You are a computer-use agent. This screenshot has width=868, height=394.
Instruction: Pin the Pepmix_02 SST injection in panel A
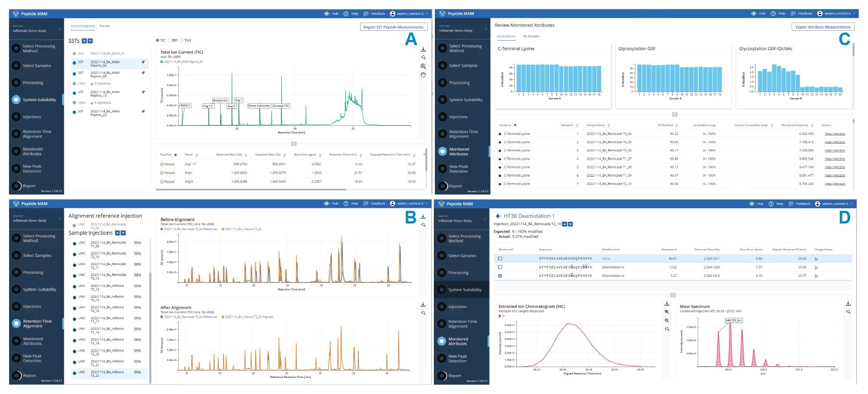pos(143,62)
